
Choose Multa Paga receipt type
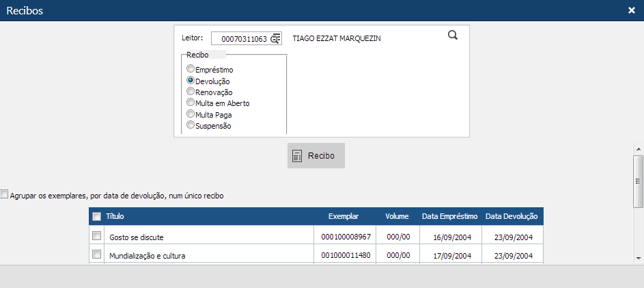click(191, 114)
